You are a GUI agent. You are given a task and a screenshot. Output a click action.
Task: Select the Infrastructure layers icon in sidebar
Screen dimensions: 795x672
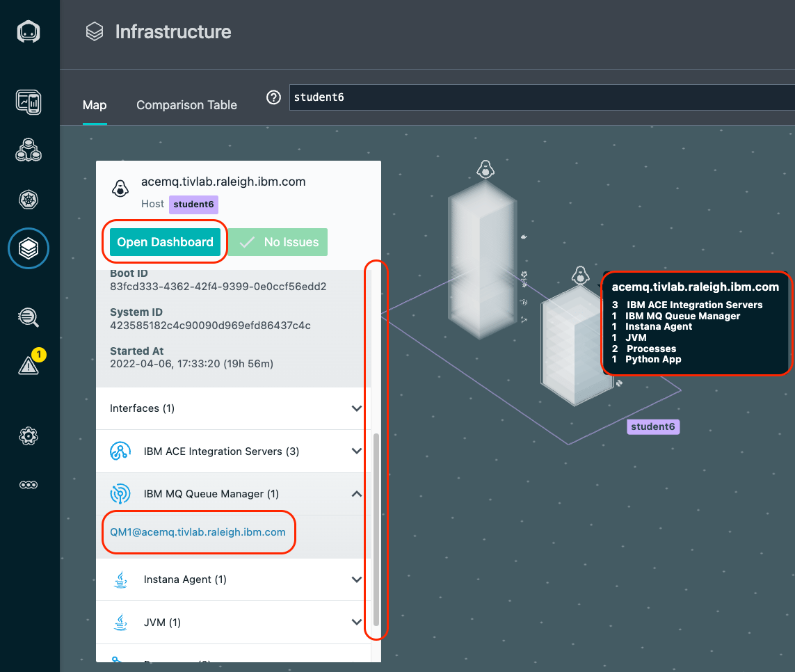(x=29, y=248)
